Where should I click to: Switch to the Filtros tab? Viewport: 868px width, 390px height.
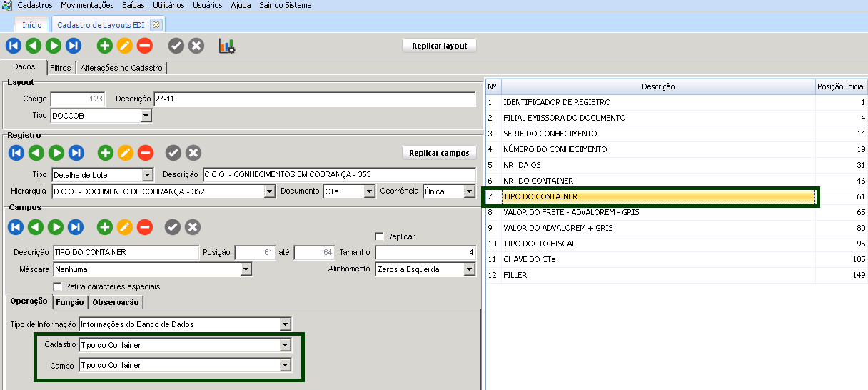tap(61, 69)
